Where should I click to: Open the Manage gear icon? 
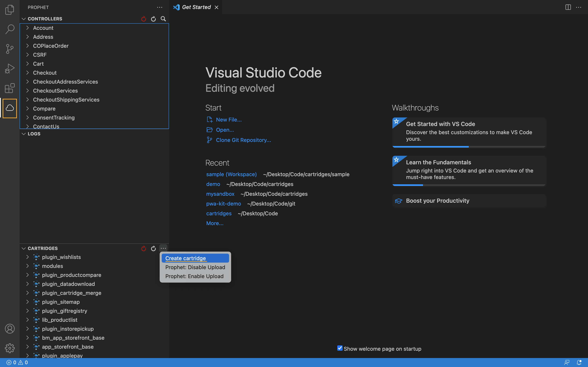click(10, 348)
